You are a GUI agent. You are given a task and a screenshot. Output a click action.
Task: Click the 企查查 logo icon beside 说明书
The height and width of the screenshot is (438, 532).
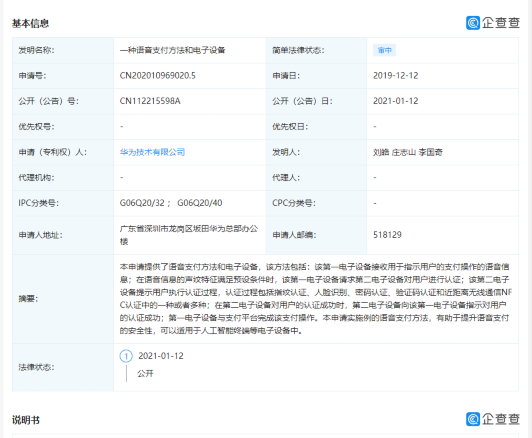pos(473,419)
